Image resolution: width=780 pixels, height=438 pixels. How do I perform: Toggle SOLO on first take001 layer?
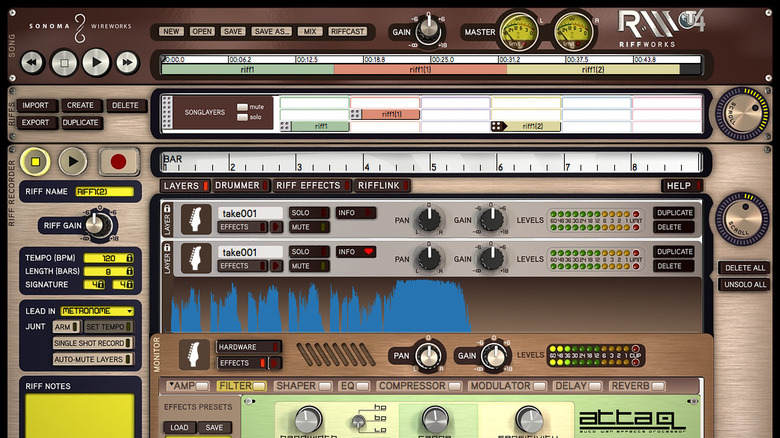coord(309,213)
